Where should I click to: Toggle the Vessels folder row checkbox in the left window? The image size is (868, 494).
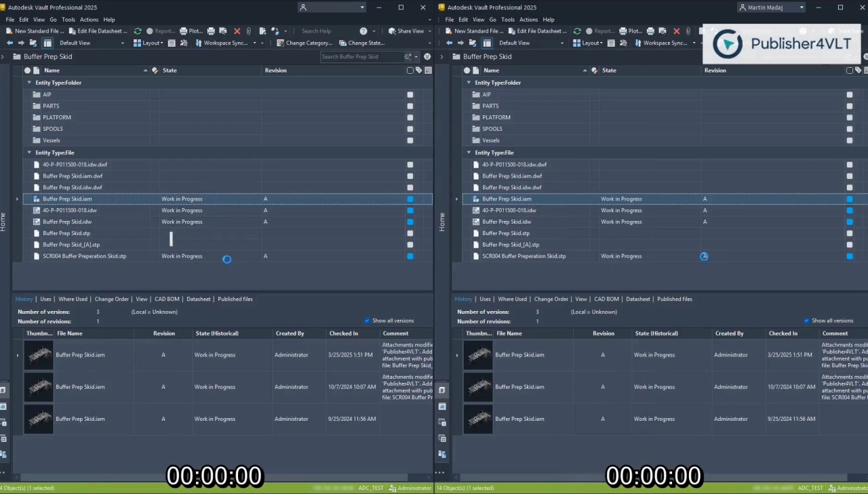(410, 140)
